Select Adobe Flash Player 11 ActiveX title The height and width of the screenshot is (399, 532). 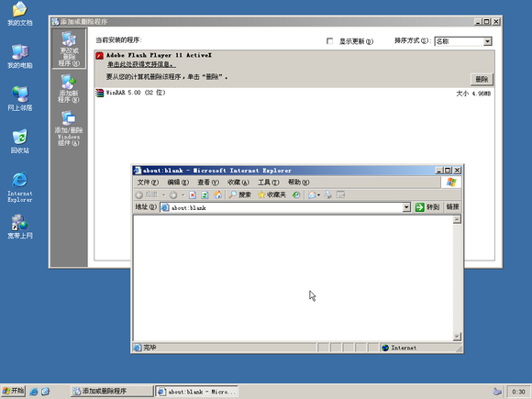point(159,55)
